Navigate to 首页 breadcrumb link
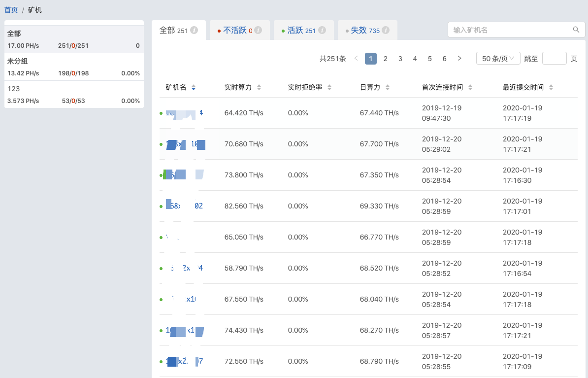 point(11,10)
